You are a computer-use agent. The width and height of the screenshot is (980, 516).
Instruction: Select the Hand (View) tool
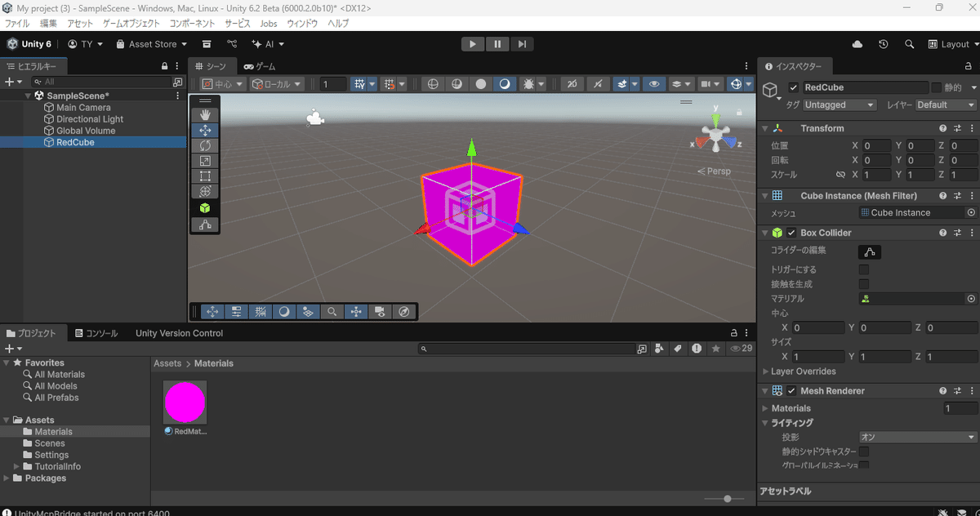pos(205,115)
